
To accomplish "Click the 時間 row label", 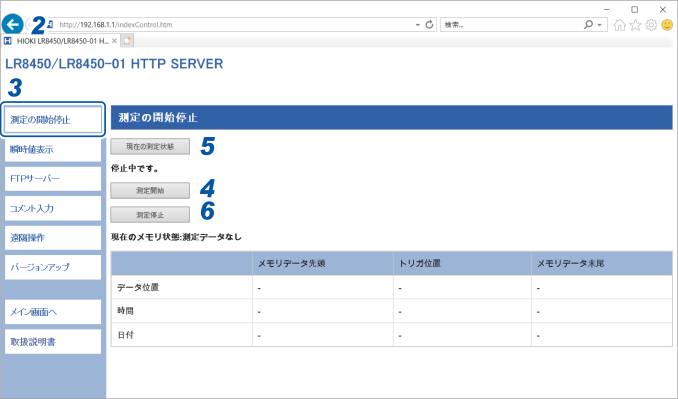I will coord(125,311).
